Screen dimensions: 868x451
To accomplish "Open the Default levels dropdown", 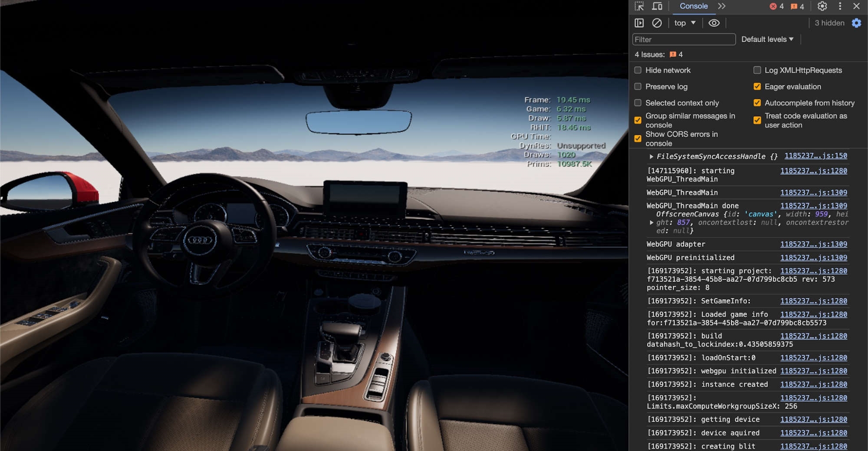I will tap(767, 39).
